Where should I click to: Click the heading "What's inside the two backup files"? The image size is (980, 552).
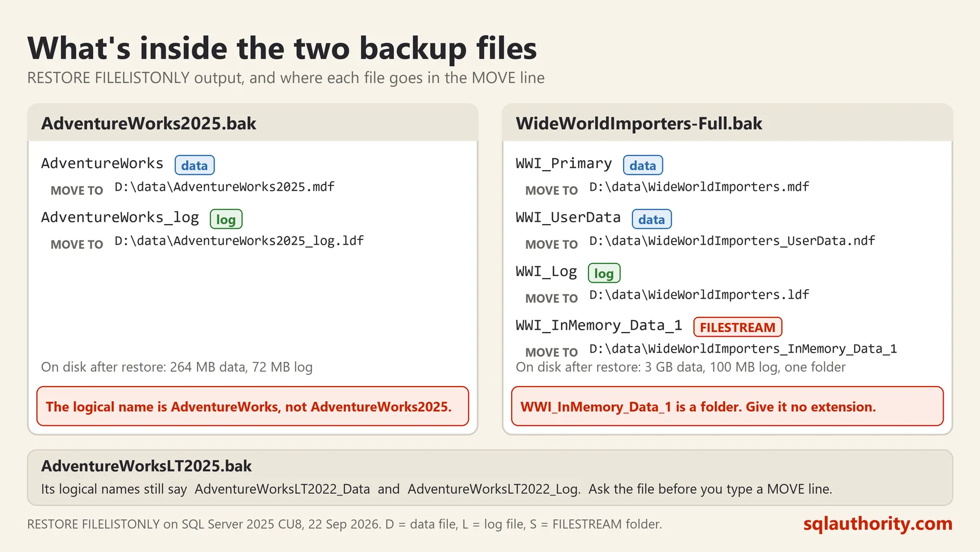[282, 49]
